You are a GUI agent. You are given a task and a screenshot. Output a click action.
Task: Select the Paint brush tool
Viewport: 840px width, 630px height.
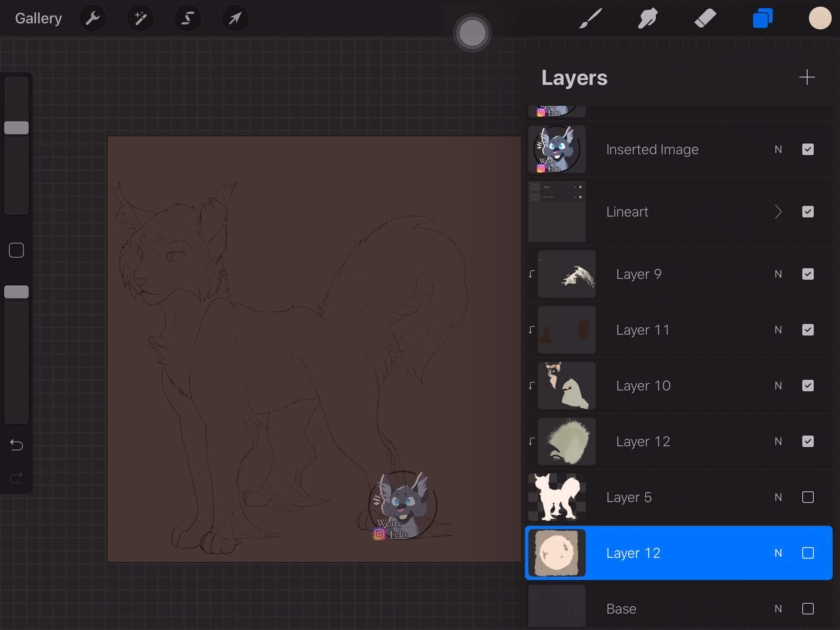coord(591,18)
